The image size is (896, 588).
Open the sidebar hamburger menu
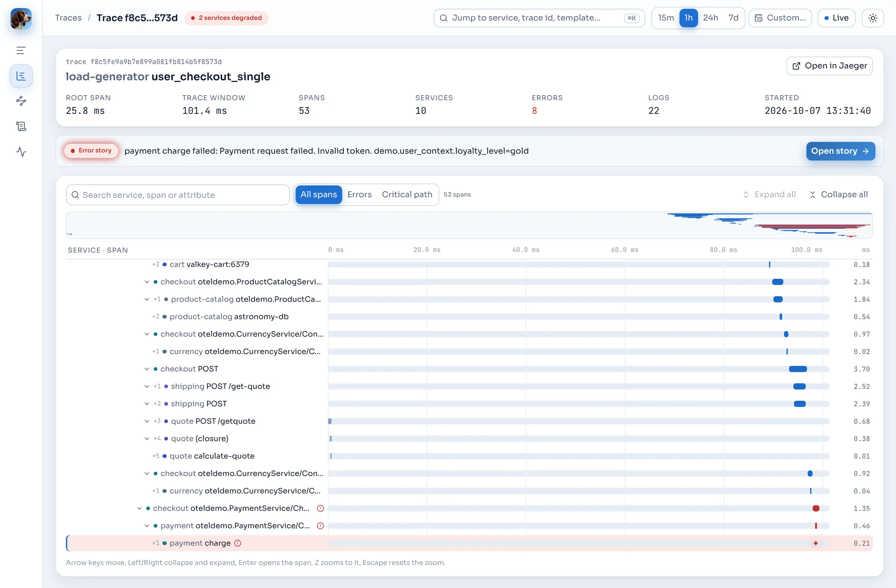point(21,50)
